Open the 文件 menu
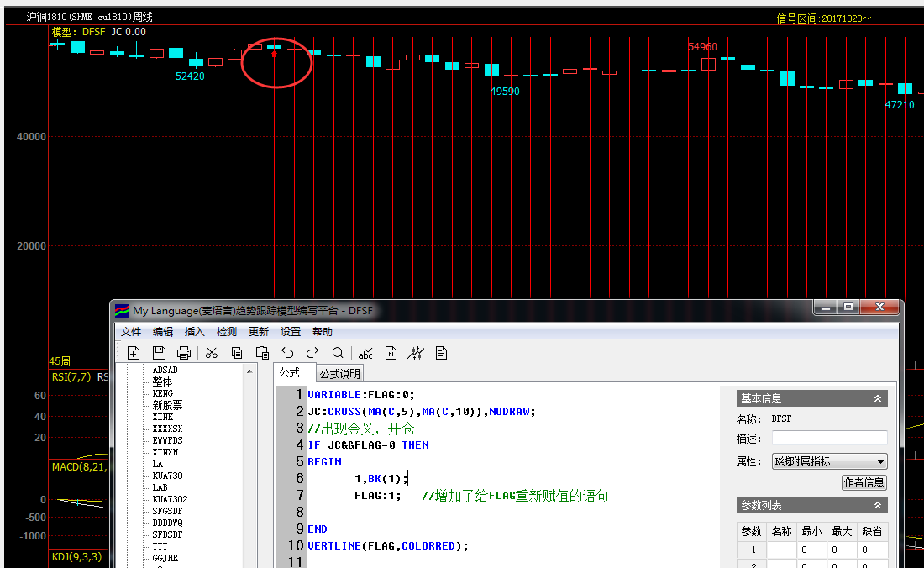This screenshot has height=568, width=924. click(131, 332)
